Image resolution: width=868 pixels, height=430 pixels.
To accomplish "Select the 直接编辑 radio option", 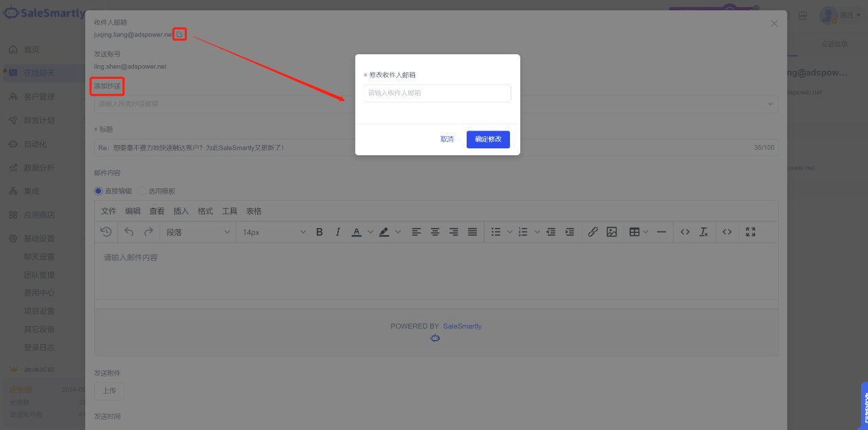I will 98,191.
